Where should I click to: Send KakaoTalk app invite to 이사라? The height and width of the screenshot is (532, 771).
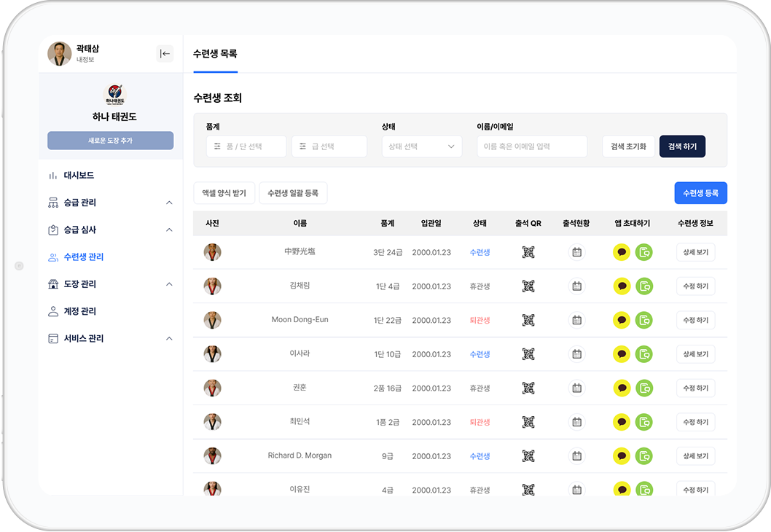tap(622, 353)
